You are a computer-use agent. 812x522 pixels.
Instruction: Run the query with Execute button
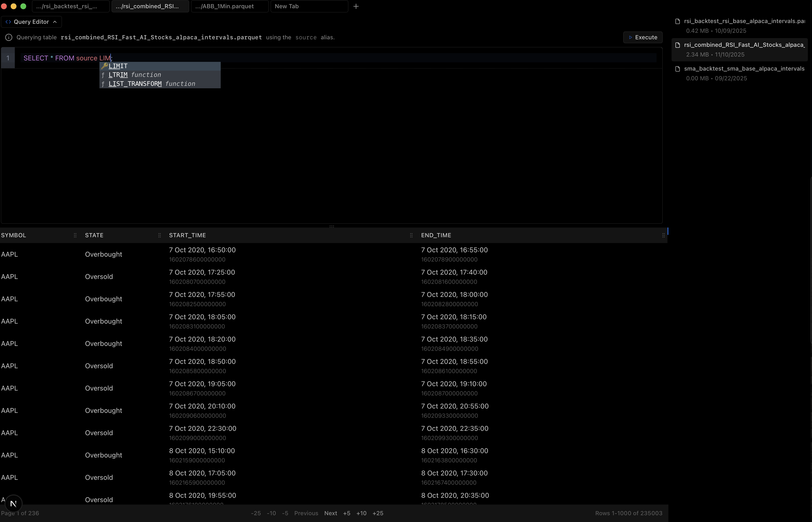(642, 37)
